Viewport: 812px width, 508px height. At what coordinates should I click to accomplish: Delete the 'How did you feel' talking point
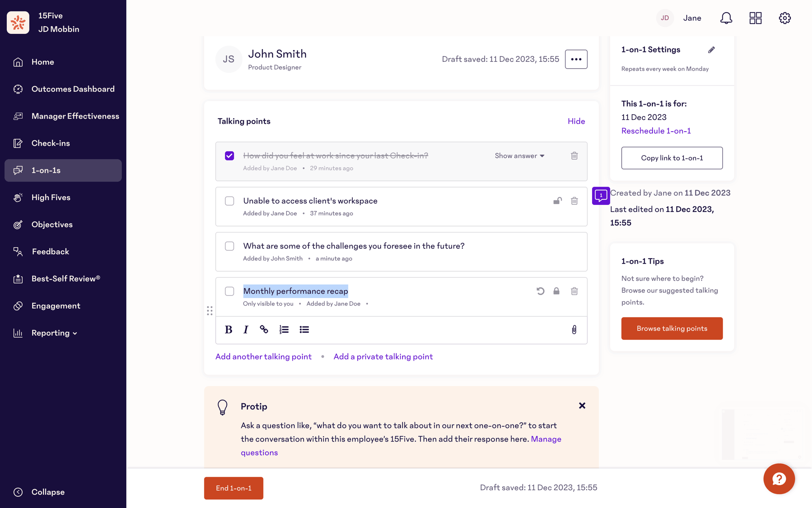tap(574, 156)
